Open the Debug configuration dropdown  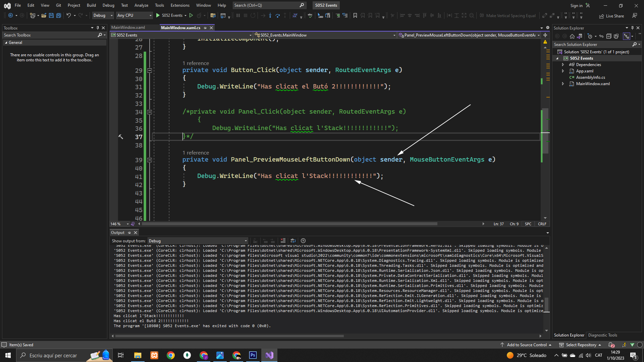tap(103, 15)
